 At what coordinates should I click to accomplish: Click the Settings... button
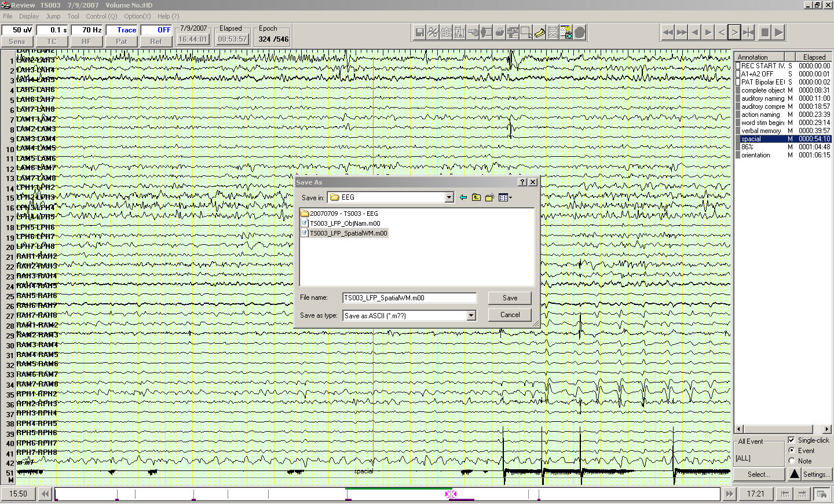(815, 474)
